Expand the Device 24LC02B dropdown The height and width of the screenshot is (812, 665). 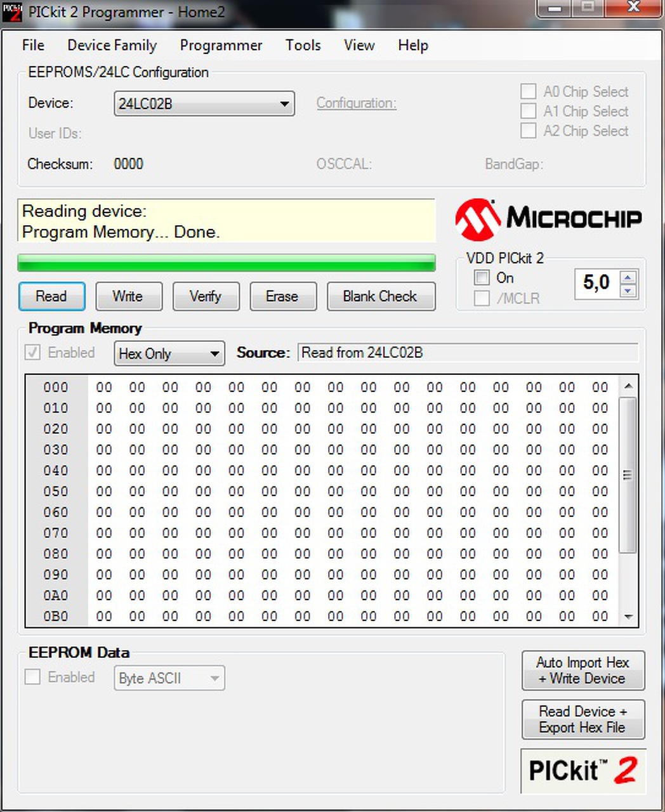204,103
